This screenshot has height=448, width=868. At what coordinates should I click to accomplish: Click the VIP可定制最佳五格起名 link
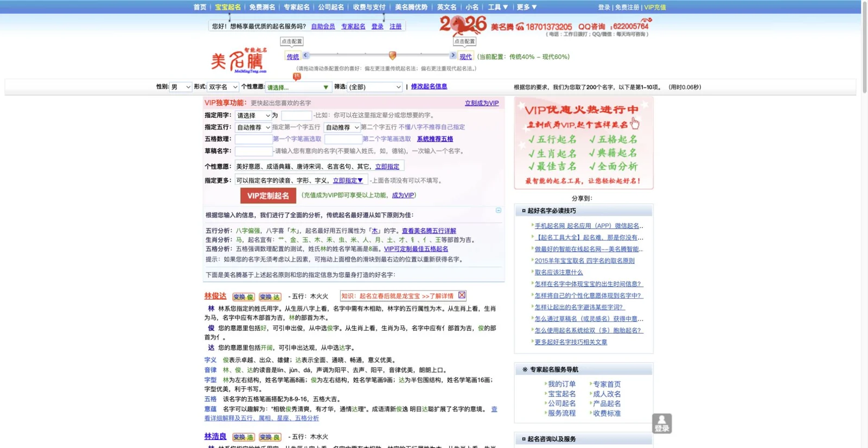click(x=416, y=249)
